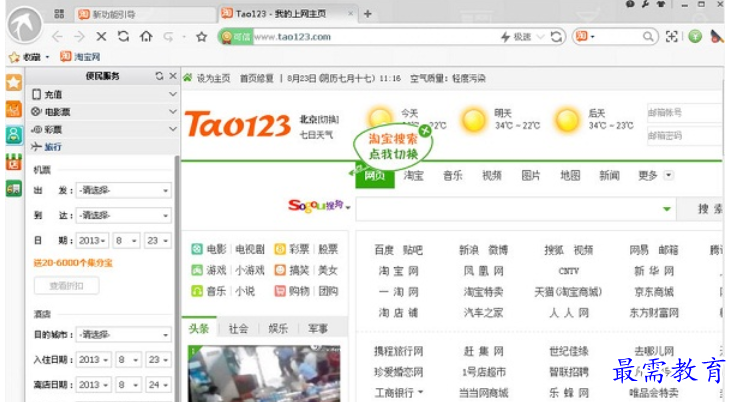
Task: Open the green bottom sidebar icon
Action: tap(14, 189)
